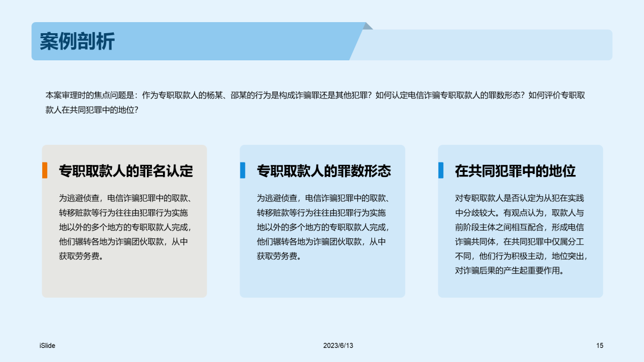Select the gray card on the left
Viewport: 644px width, 362px height.
[124, 221]
